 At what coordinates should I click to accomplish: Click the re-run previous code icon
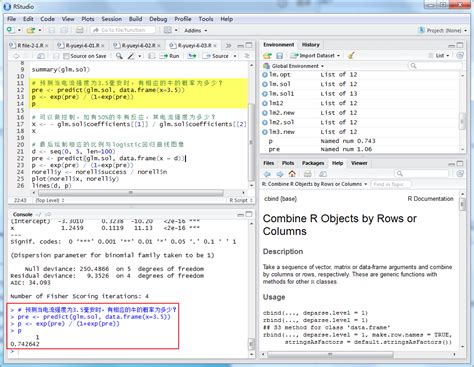[x=192, y=56]
